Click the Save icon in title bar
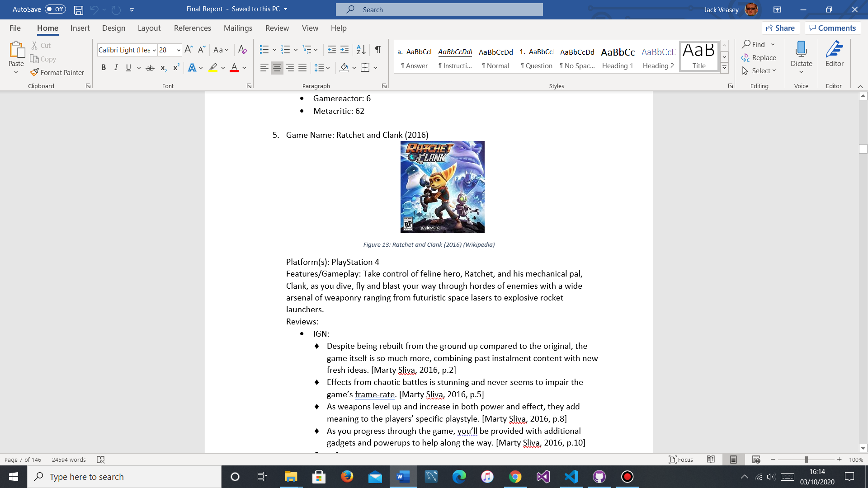 click(x=79, y=9)
